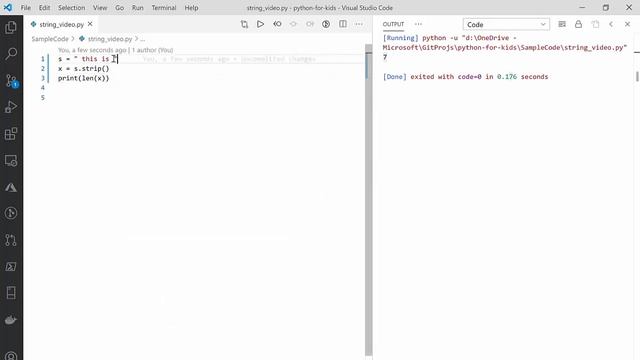Open the Extensions view

pos(11,134)
